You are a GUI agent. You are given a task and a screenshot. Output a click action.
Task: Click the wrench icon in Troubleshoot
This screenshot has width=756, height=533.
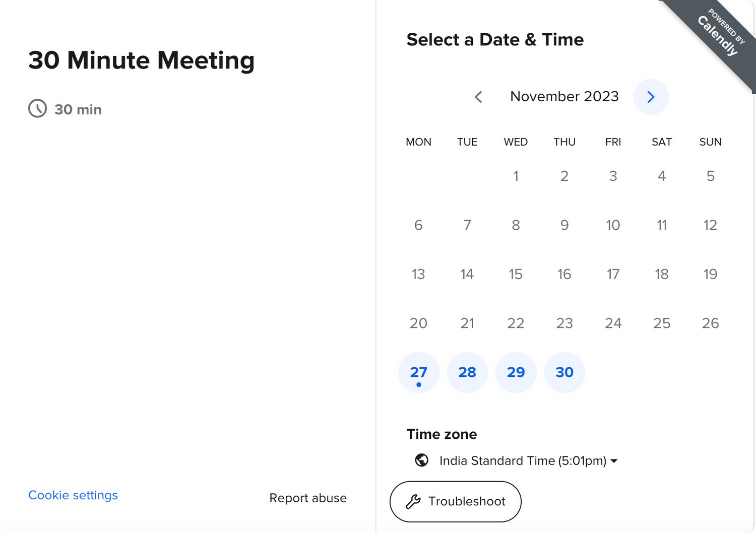point(413,501)
